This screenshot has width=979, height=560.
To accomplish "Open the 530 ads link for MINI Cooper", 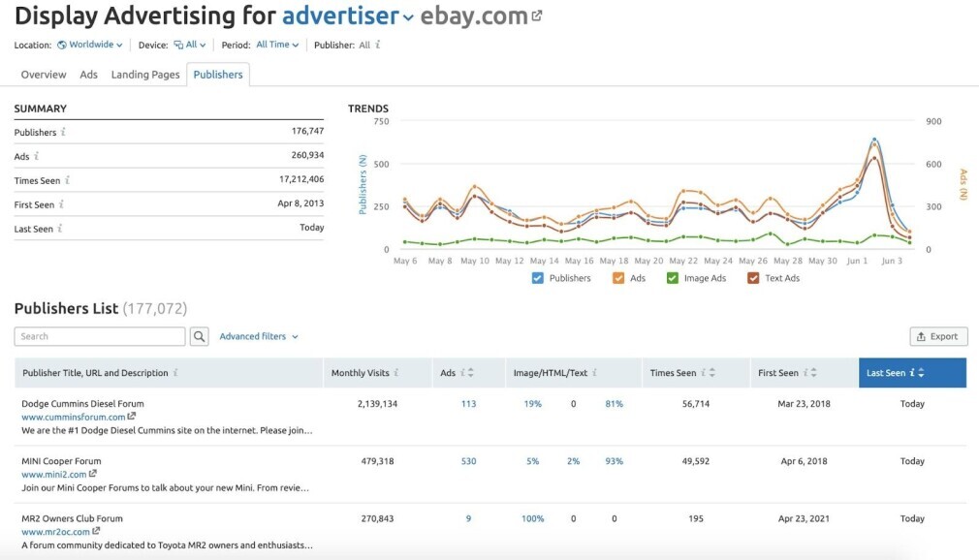I will pos(468,461).
